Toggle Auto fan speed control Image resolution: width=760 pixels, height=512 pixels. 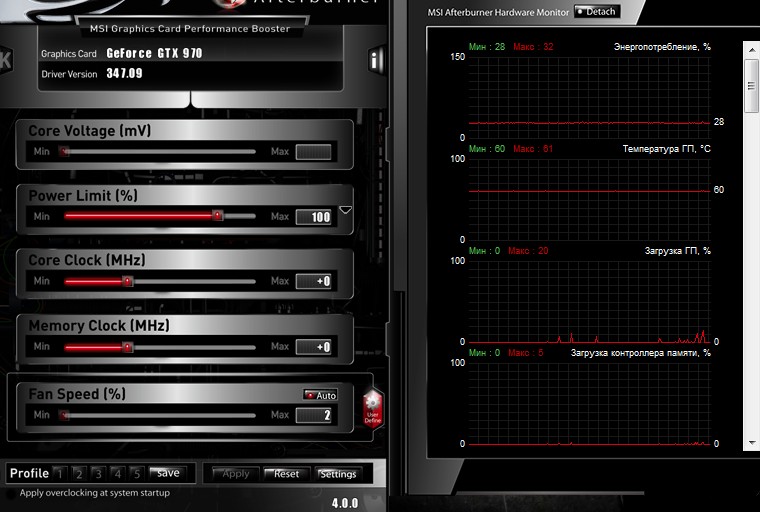coord(320,395)
